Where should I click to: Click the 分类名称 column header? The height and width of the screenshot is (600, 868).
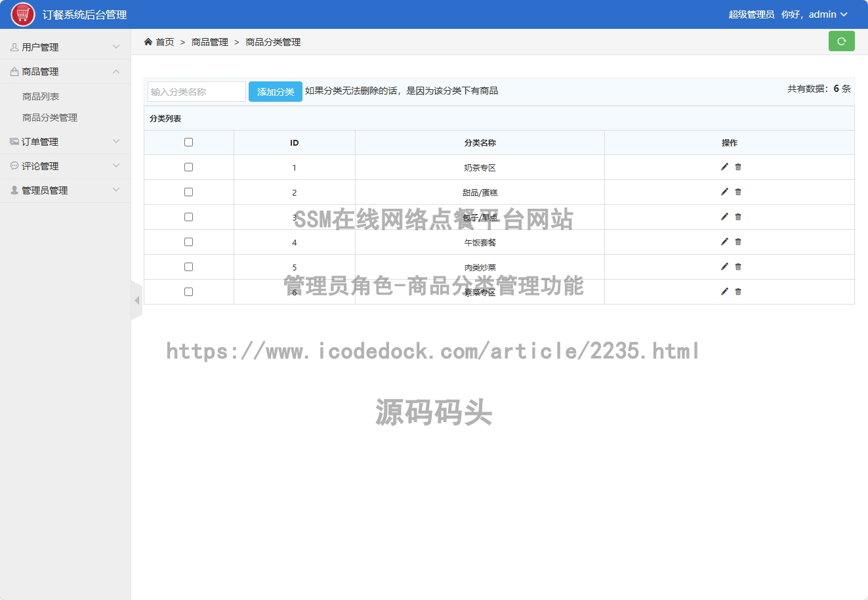pyautogui.click(x=480, y=142)
